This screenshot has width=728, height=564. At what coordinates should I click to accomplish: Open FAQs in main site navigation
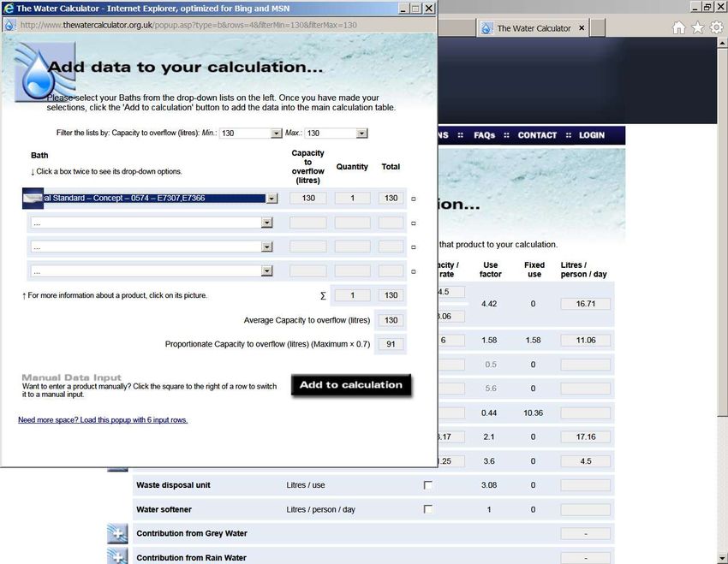tap(484, 135)
